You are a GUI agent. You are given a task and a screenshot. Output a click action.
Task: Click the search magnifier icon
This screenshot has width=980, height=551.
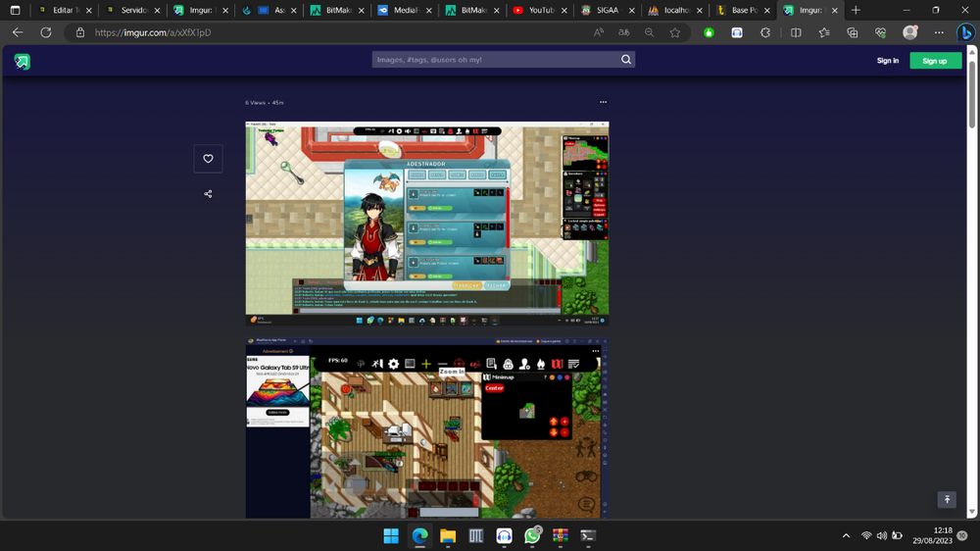click(x=626, y=60)
